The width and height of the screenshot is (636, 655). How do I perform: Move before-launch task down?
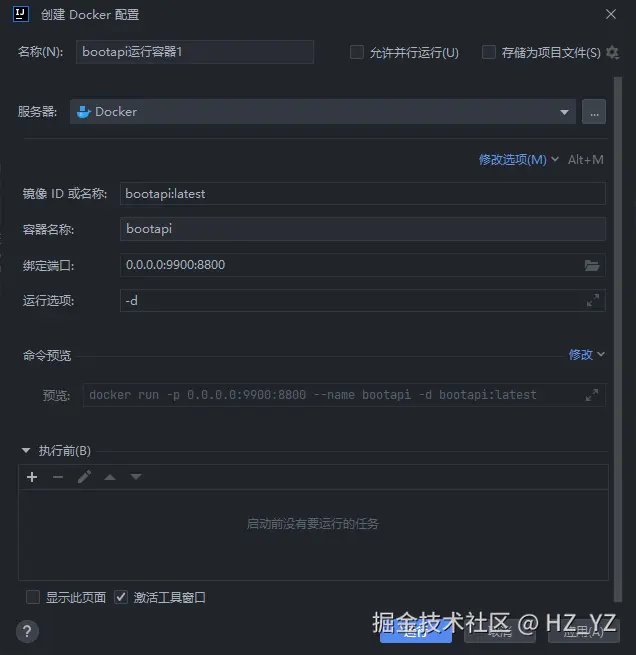(136, 477)
